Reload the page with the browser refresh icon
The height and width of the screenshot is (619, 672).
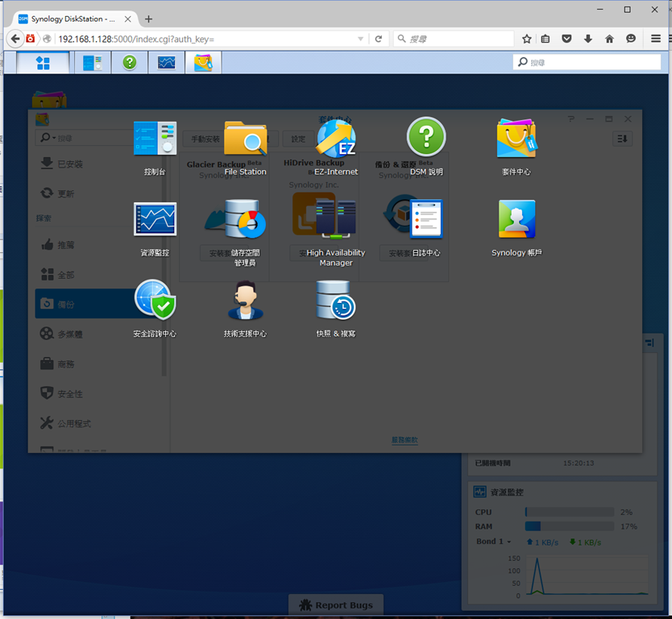click(379, 39)
